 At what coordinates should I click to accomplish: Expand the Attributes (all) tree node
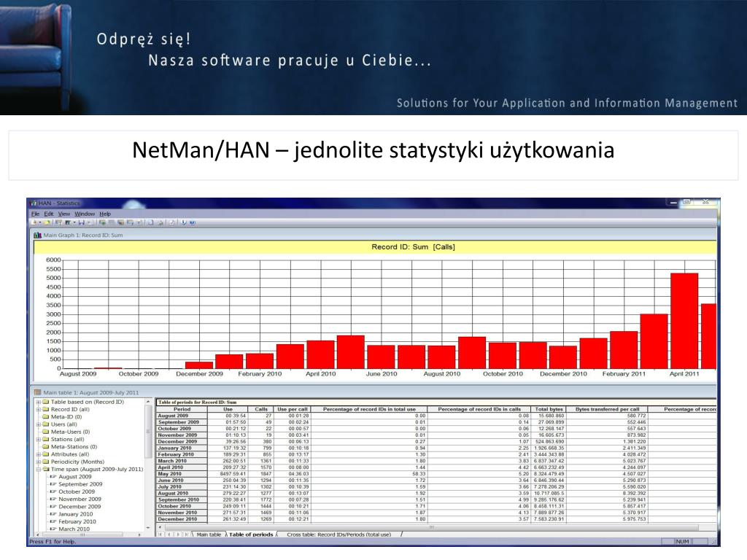coord(38,454)
